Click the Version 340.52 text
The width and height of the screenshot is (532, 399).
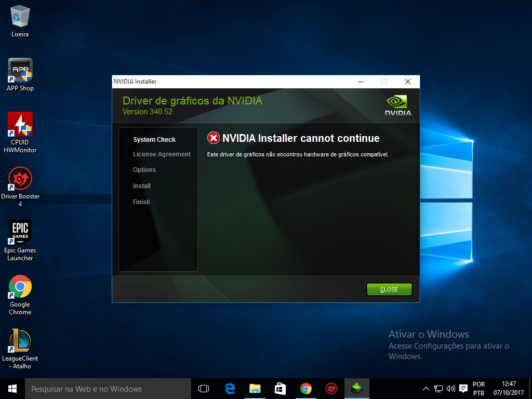click(148, 112)
